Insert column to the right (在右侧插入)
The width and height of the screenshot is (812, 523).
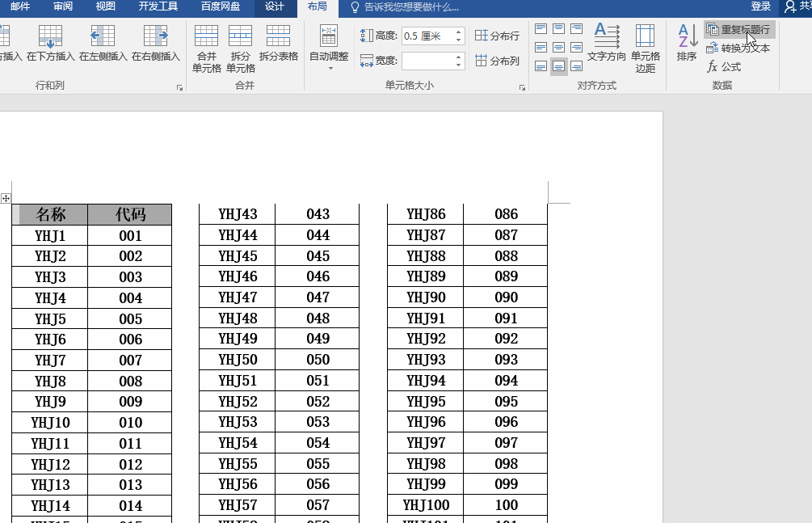click(x=155, y=44)
